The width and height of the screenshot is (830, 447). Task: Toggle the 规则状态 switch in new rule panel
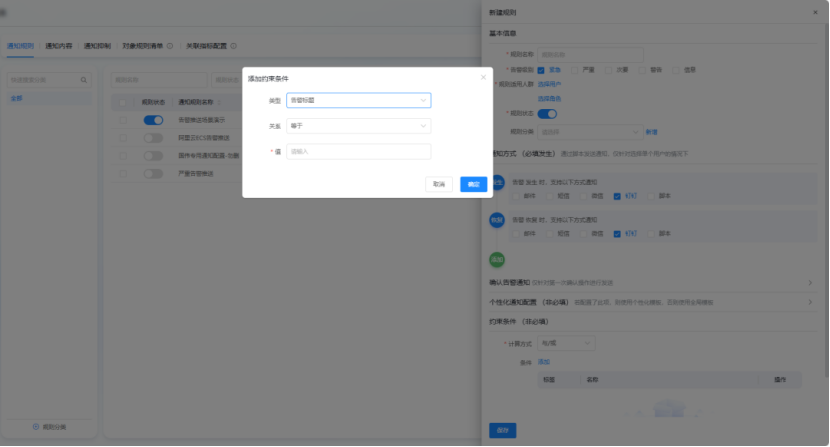coord(547,114)
